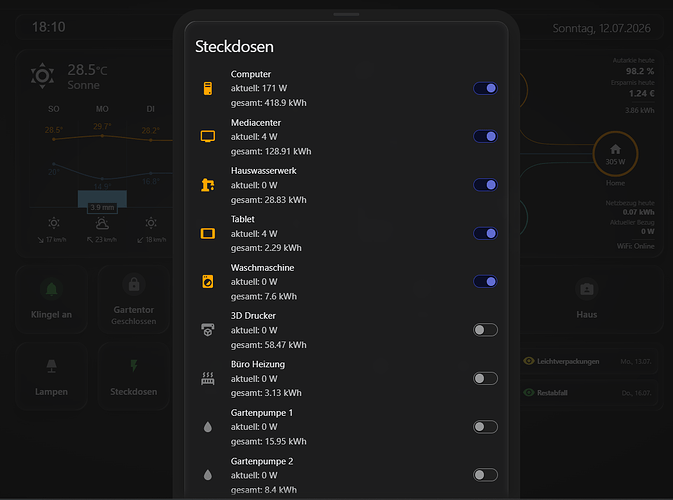Click the popup drag handle at top
Image resolution: width=673 pixels, height=500 pixels.
click(346, 14)
